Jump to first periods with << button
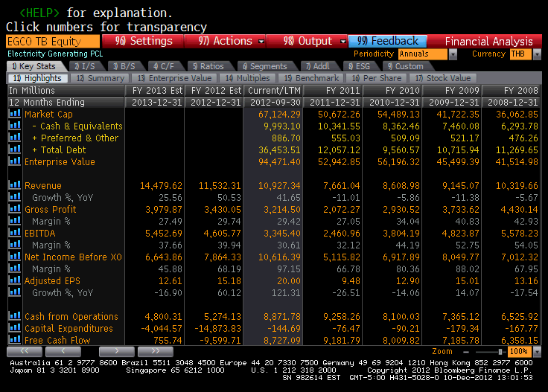548x392 pixels. tap(25, 352)
